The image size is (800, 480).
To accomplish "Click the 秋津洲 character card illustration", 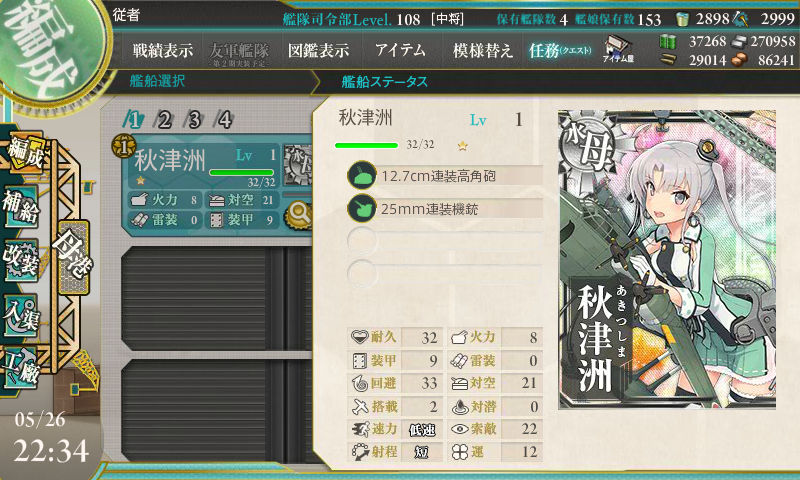I will (667, 259).
